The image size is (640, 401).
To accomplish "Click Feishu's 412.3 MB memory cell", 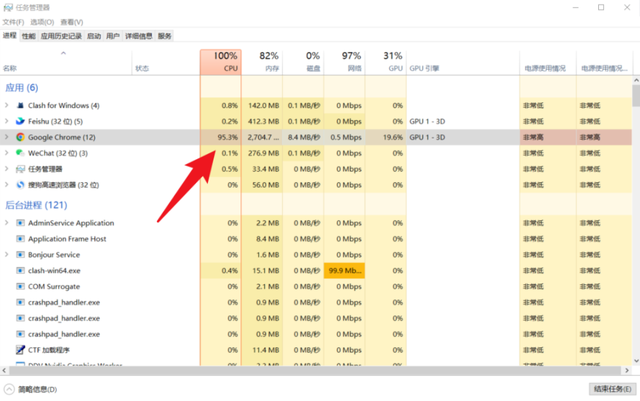I will 264,121.
